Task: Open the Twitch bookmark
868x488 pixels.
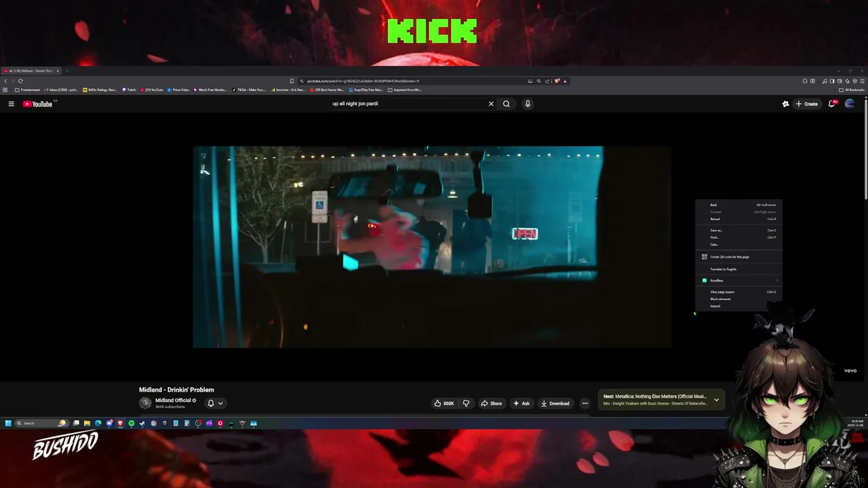Action: click(x=129, y=89)
